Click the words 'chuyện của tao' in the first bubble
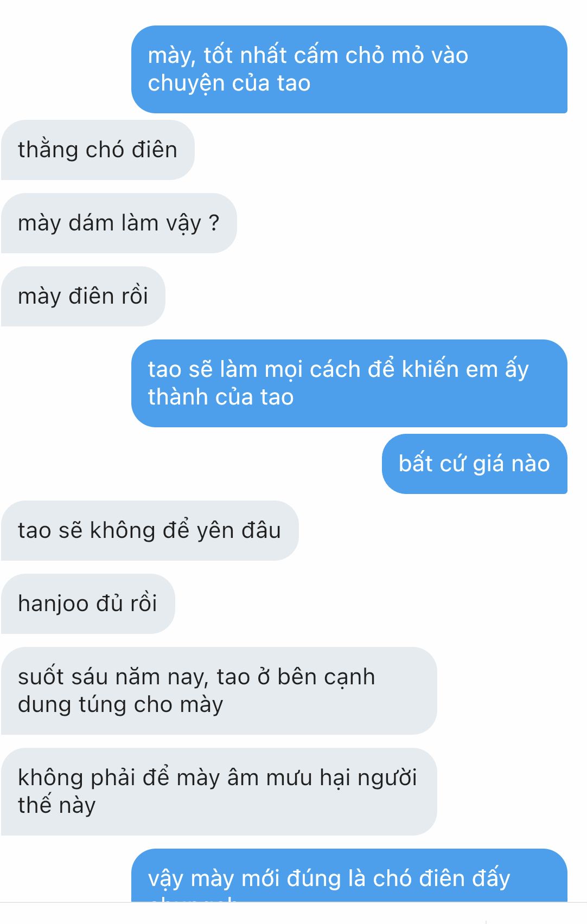The height and width of the screenshot is (924, 587). [229, 84]
